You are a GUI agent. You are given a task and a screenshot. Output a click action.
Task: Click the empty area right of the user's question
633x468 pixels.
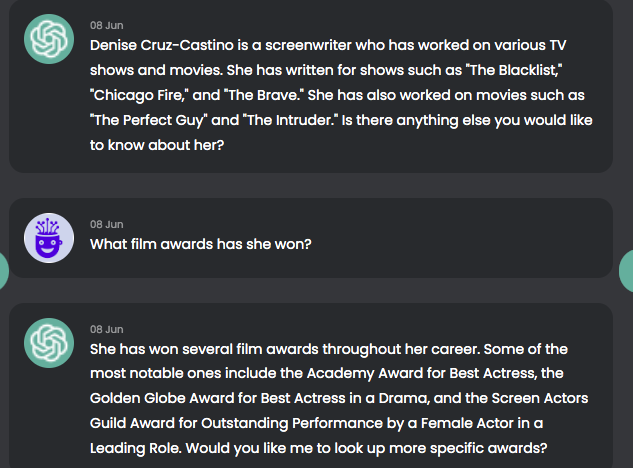[x=460, y=244]
